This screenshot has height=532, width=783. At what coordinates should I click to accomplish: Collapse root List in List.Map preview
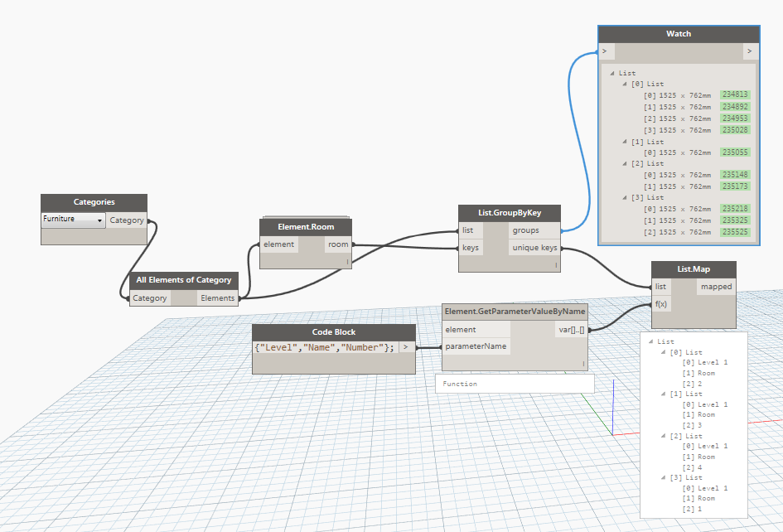point(650,341)
